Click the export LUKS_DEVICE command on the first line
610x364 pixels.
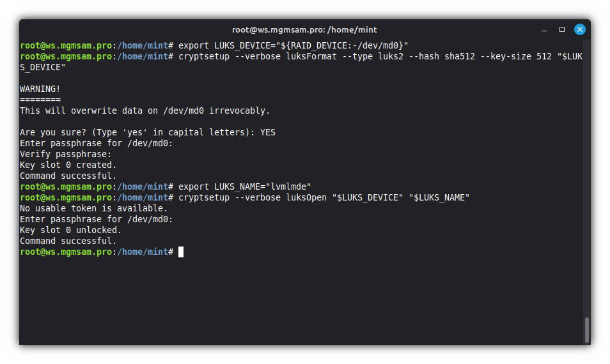pyautogui.click(x=293, y=45)
